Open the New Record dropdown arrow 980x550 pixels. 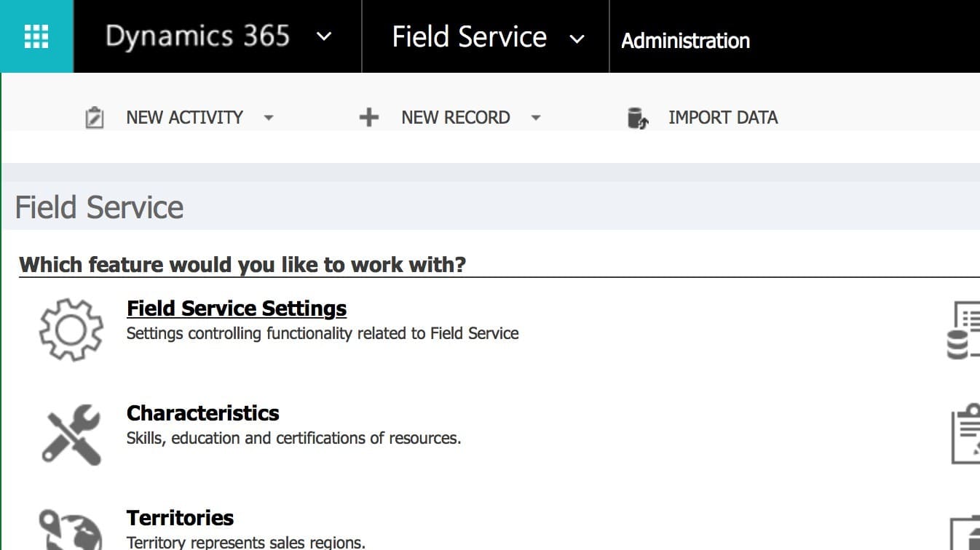tap(536, 118)
